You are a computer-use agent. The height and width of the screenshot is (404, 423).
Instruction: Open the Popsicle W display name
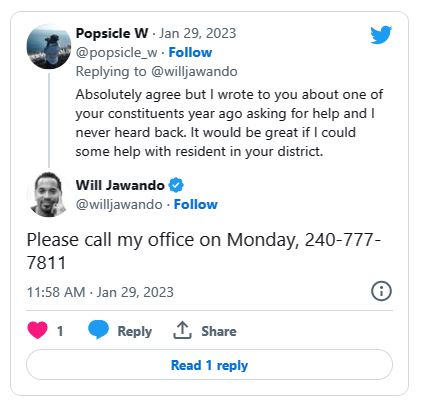coord(112,33)
